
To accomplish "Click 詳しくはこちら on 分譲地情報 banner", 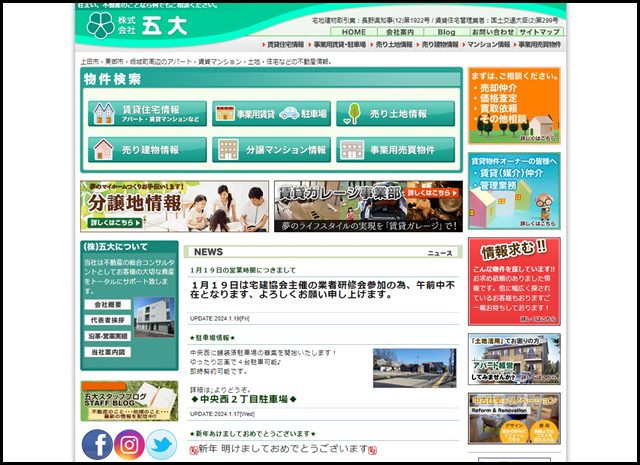I will [116, 222].
